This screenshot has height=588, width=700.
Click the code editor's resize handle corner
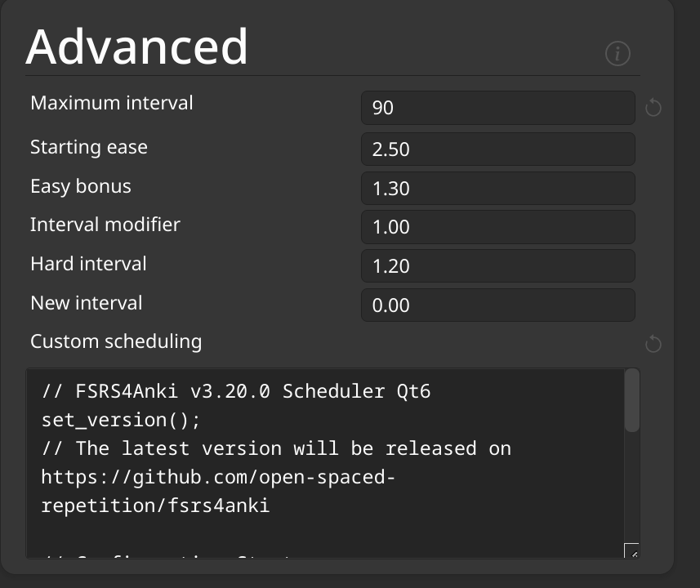point(631,552)
